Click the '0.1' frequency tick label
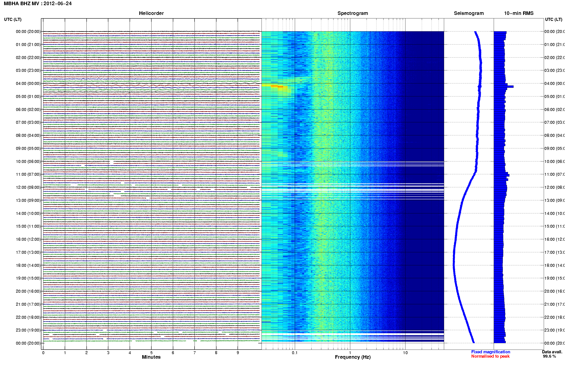 tap(295, 353)
